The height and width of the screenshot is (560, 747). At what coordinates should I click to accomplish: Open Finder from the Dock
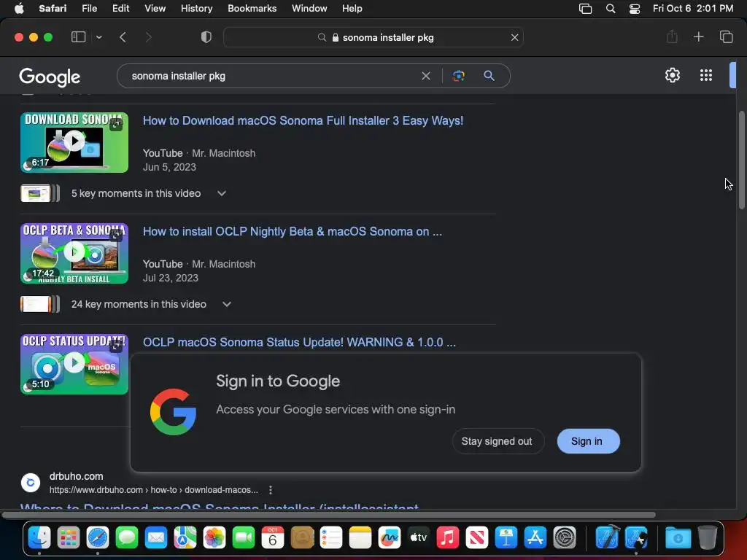click(39, 538)
